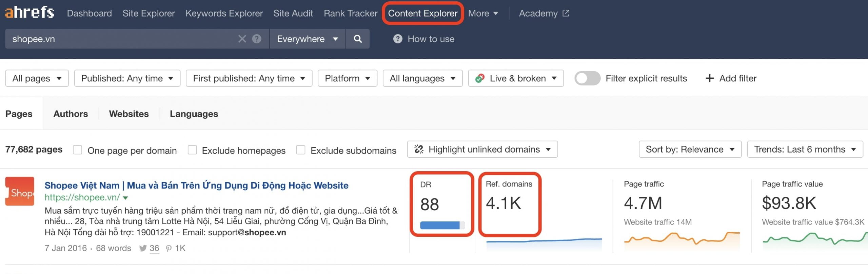Click Add filter button

coord(731,78)
